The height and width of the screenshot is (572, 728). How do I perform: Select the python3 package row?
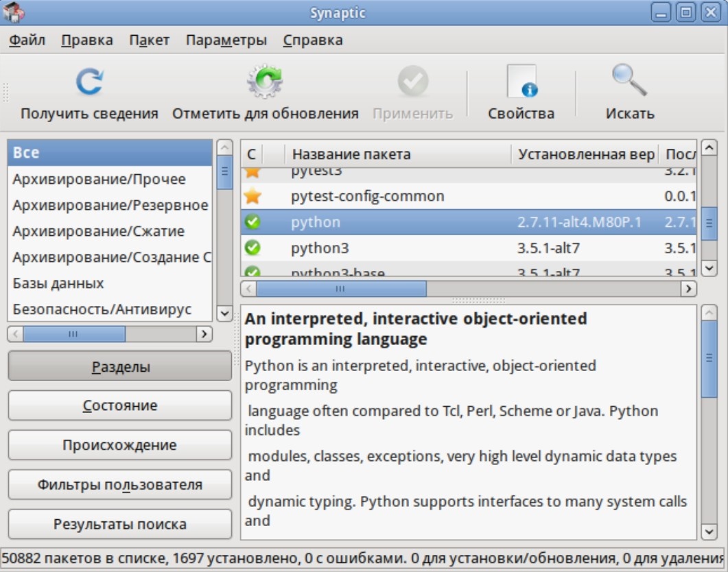pyautogui.click(x=469, y=248)
